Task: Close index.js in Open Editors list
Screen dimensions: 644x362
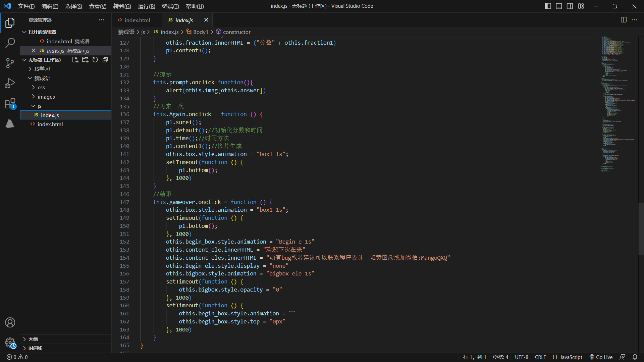Action: 34,51
